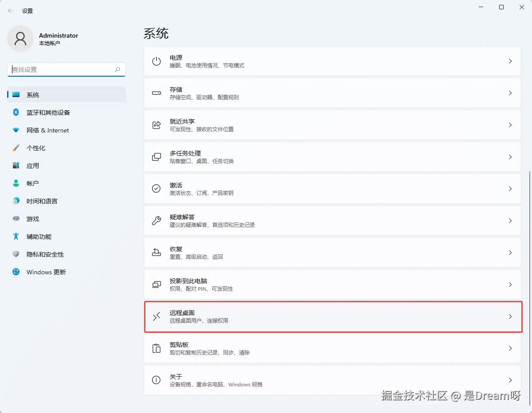Click the 查找设置 search field
Image resolution: width=532 pixels, height=413 pixels.
pos(66,70)
